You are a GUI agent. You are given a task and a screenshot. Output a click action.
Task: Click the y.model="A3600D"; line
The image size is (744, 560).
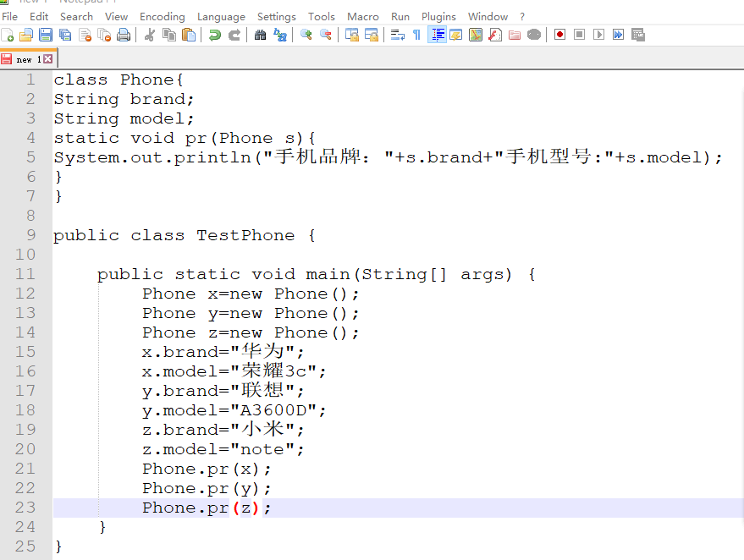(234, 409)
